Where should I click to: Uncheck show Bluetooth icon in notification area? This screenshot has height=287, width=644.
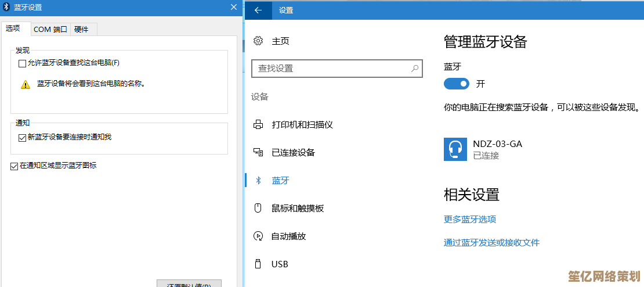15,166
